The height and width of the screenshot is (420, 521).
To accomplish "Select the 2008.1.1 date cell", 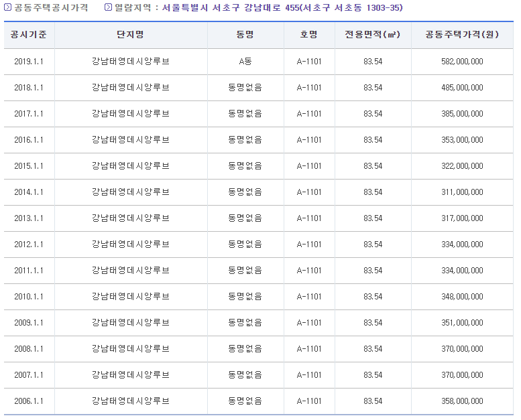I will (29, 349).
